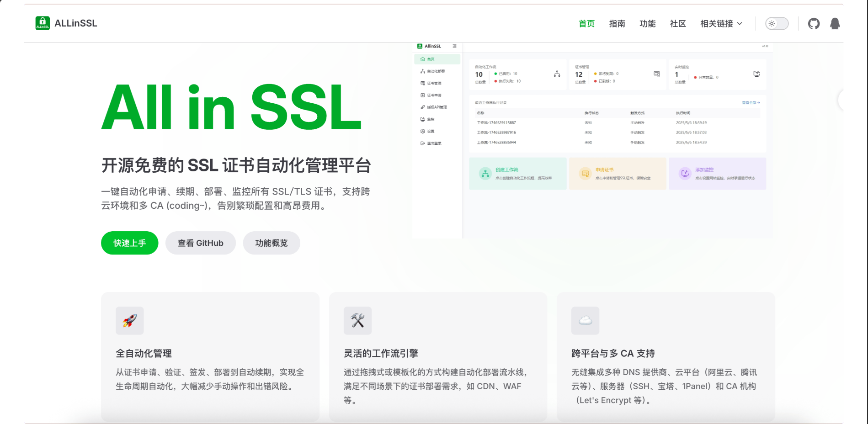Viewport: 868px width, 424px height.
Task: Click the large All in SSL hero title
Action: click(231, 108)
